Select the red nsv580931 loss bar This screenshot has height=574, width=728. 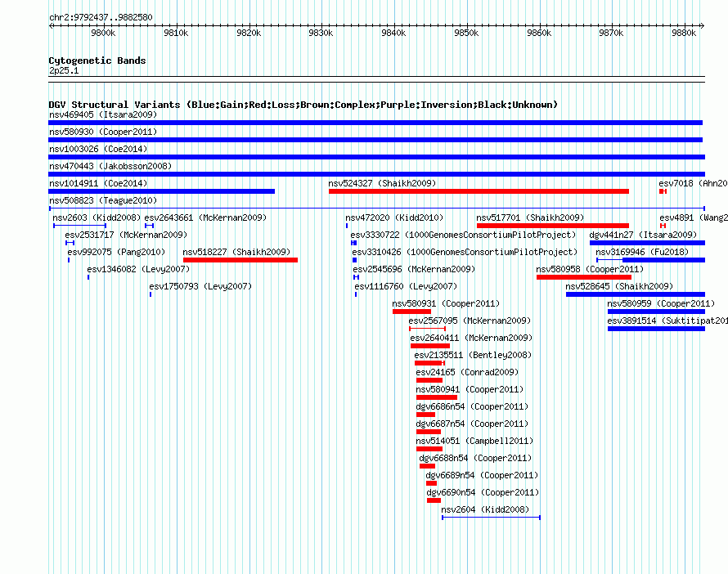click(411, 312)
